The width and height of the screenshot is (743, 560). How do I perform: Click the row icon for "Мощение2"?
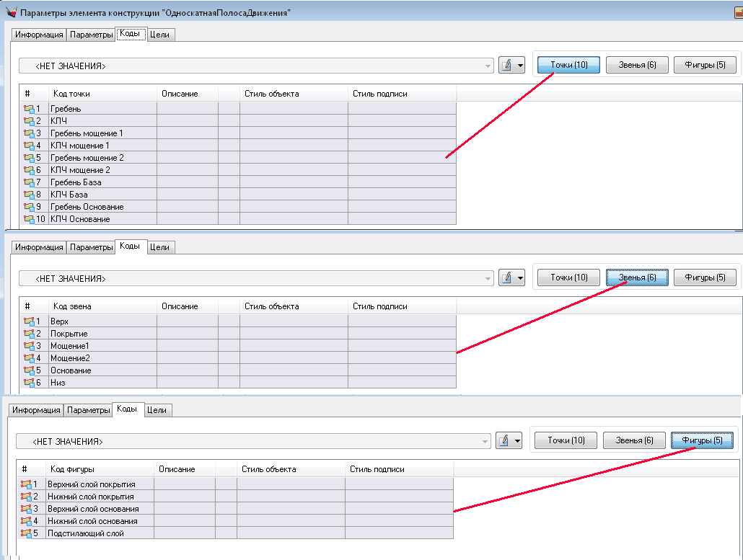tap(29, 358)
